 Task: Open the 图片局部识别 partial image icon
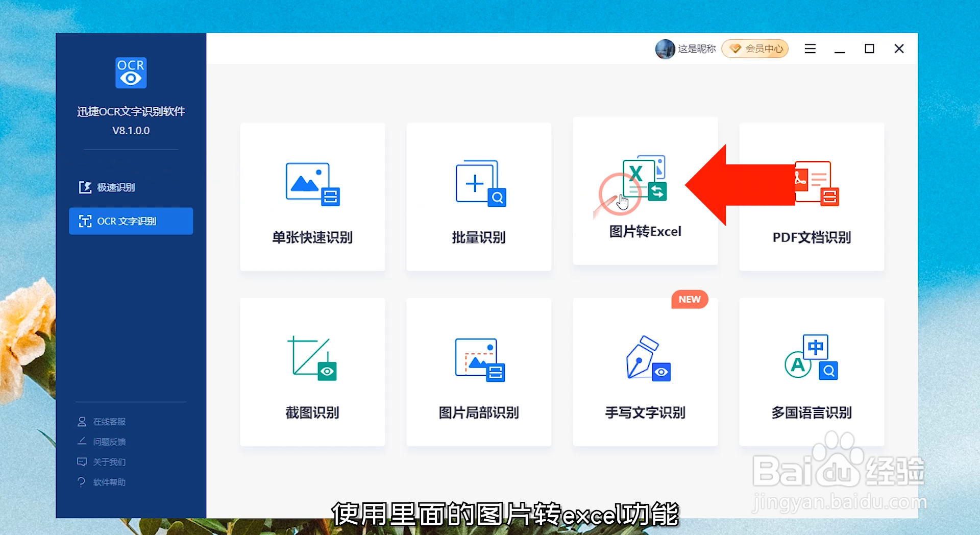pyautogui.click(x=480, y=360)
